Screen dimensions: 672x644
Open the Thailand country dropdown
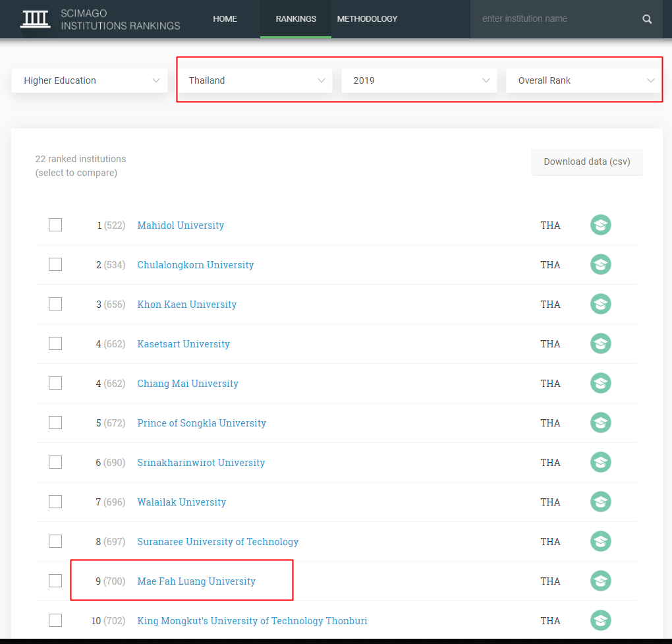pyautogui.click(x=254, y=80)
